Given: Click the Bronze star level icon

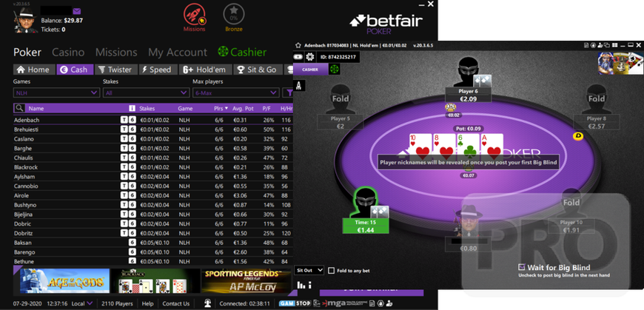Looking at the screenshot, I should [x=234, y=14].
